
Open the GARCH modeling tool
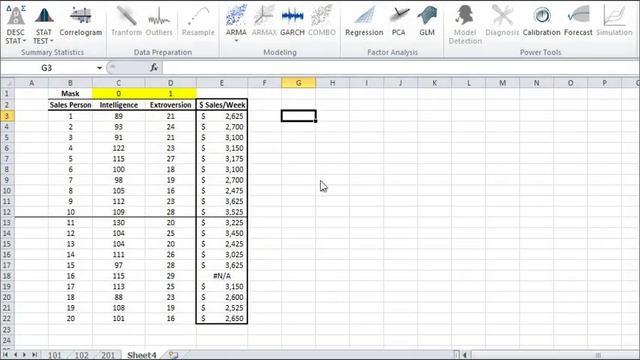pyautogui.click(x=292, y=21)
